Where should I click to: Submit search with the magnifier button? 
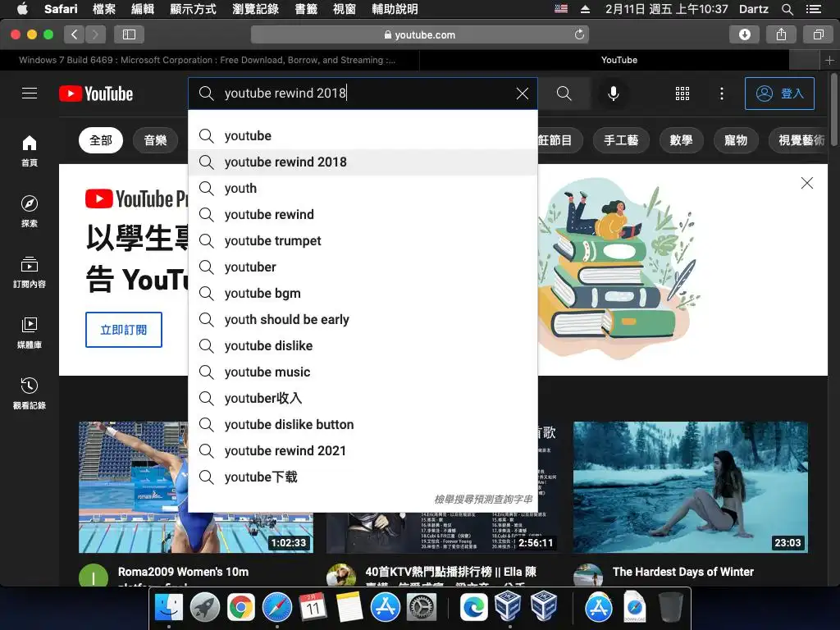[x=564, y=94]
